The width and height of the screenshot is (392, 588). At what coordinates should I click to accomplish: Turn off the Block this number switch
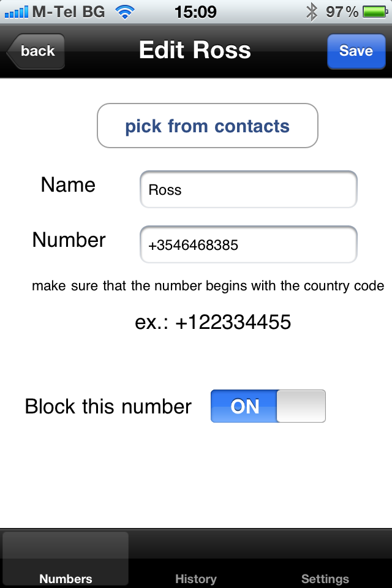click(268, 406)
